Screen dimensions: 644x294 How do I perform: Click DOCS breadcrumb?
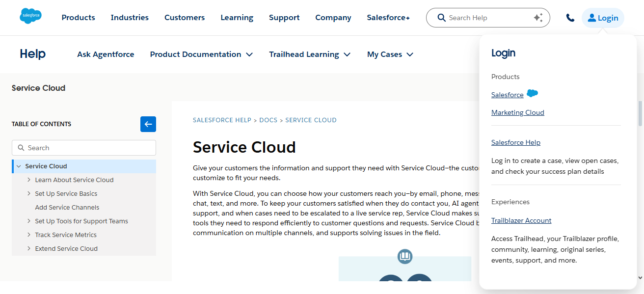click(x=268, y=120)
